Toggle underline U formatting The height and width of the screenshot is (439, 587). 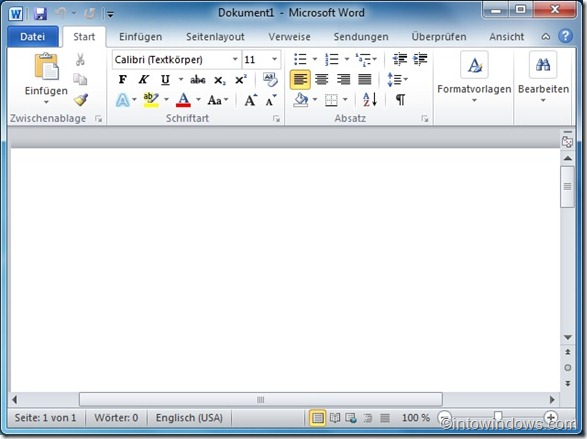(165, 80)
